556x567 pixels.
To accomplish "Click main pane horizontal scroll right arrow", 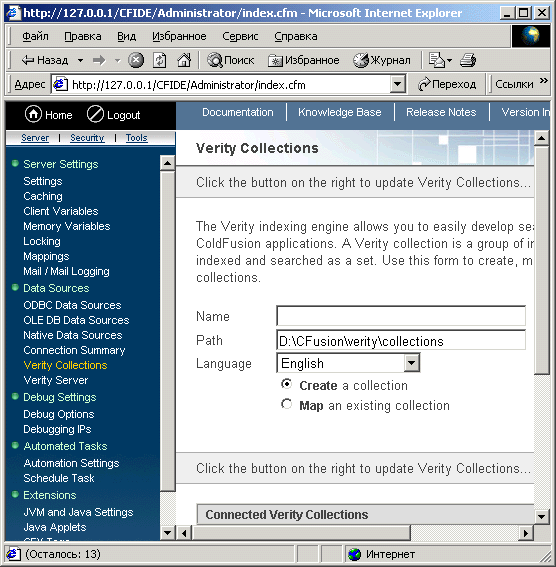I will click(526, 533).
